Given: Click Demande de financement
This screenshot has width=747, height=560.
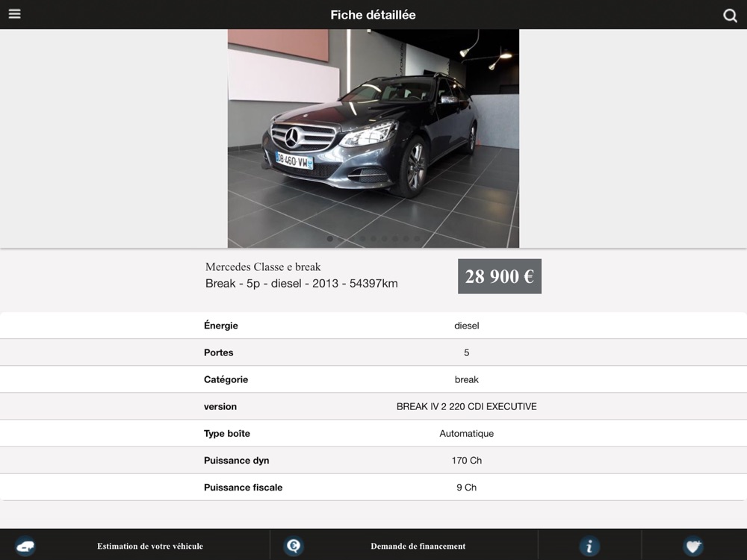Looking at the screenshot, I should 418,547.
